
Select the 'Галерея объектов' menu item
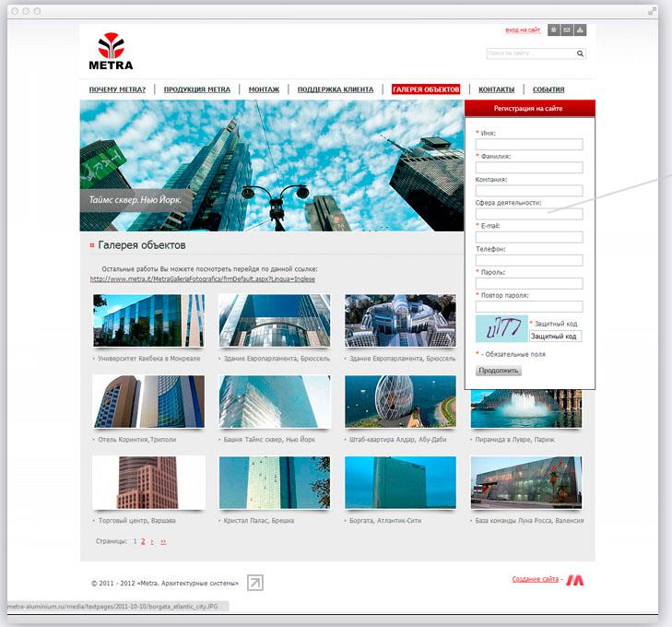coord(426,89)
